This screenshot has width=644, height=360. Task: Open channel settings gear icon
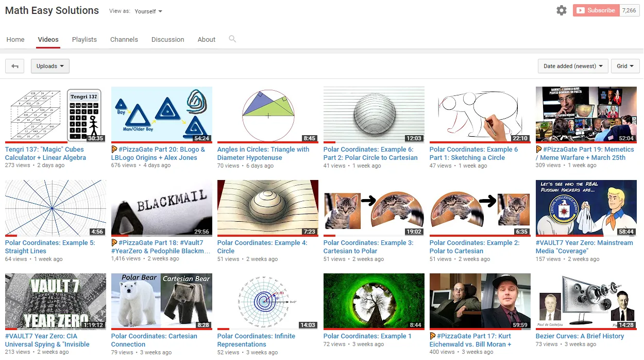pyautogui.click(x=562, y=10)
